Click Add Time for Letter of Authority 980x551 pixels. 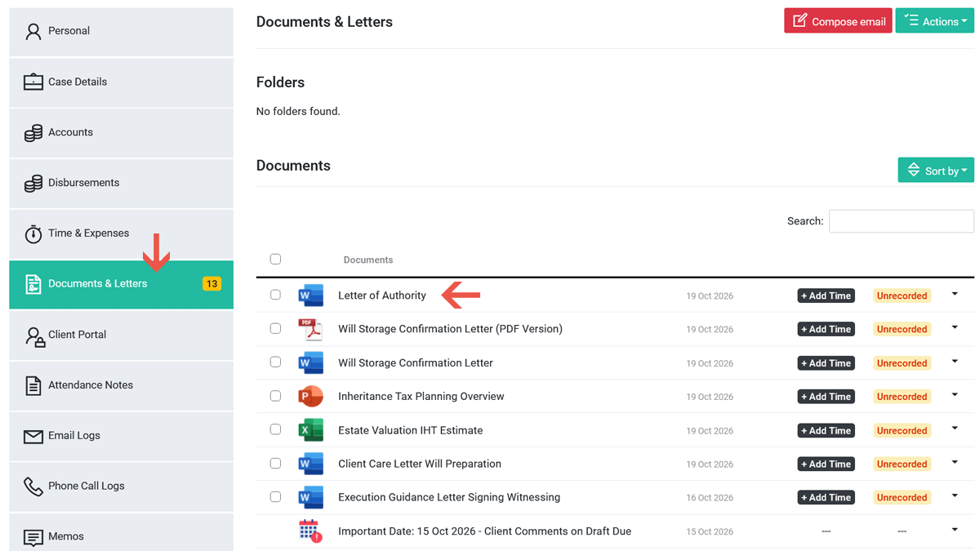click(826, 295)
